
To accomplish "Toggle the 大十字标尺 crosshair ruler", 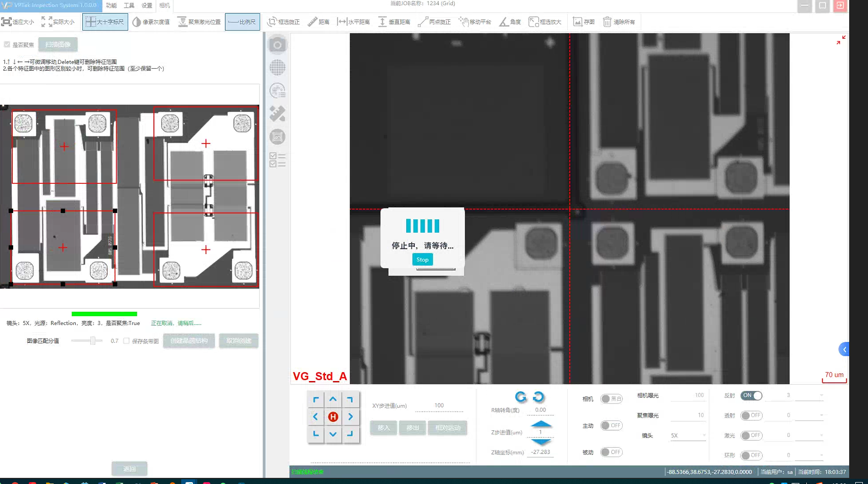I will click(105, 22).
